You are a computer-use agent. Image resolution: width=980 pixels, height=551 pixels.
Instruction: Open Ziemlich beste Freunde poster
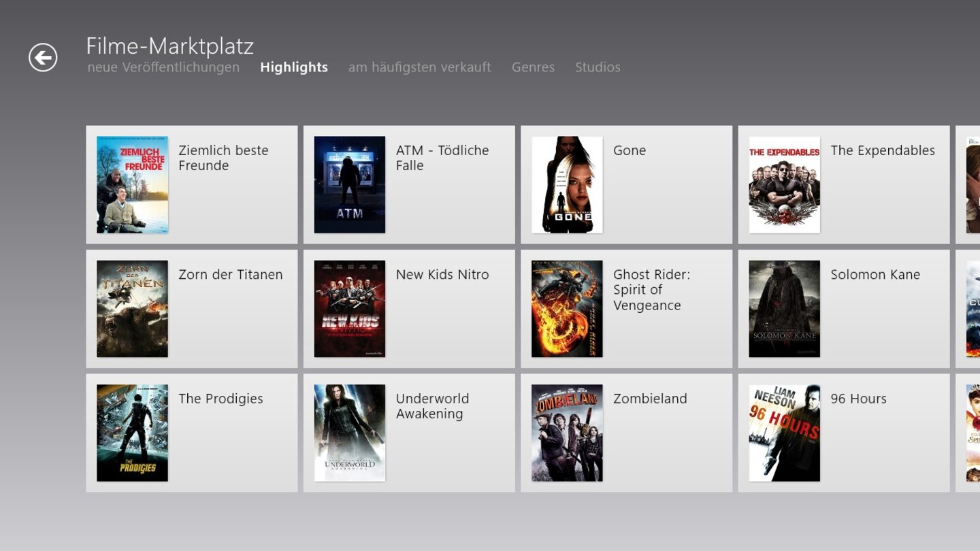(x=132, y=185)
